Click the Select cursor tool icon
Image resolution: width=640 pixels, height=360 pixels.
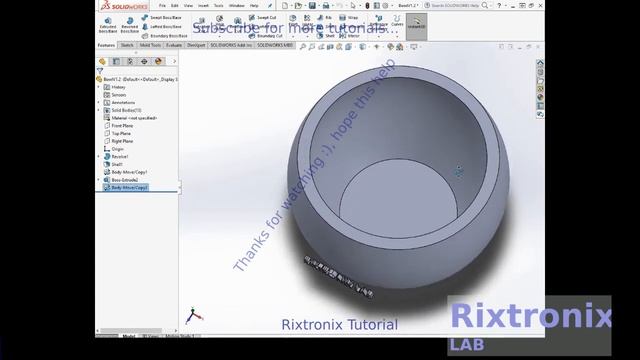point(353,6)
